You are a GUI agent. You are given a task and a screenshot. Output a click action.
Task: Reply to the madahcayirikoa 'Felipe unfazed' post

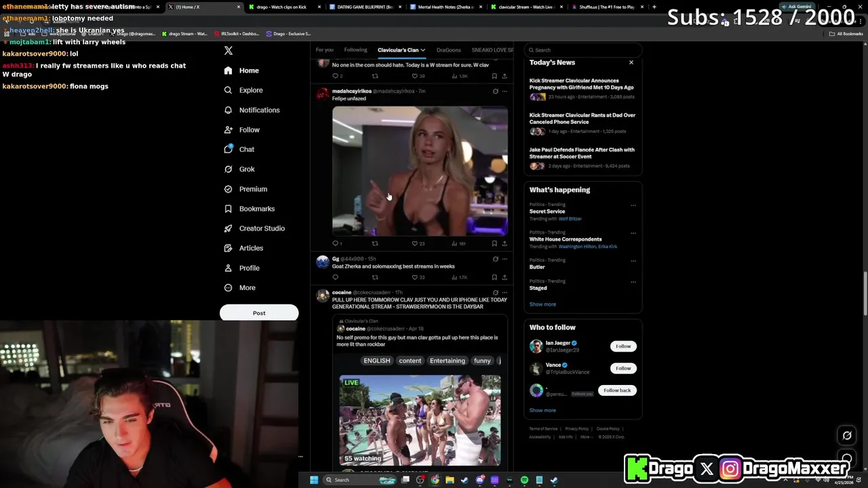[x=337, y=243]
